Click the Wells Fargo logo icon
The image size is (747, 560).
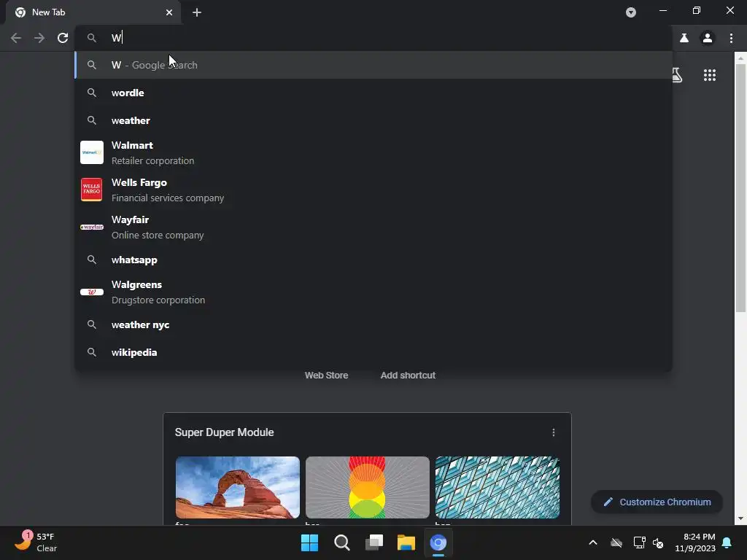click(91, 190)
